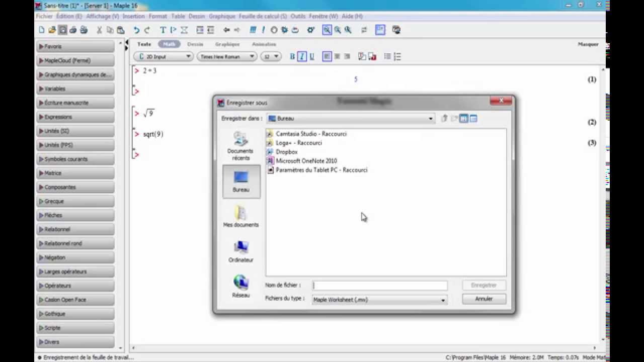Click the up-one-level folder icon in dialog
644x362 pixels.
(x=444, y=119)
